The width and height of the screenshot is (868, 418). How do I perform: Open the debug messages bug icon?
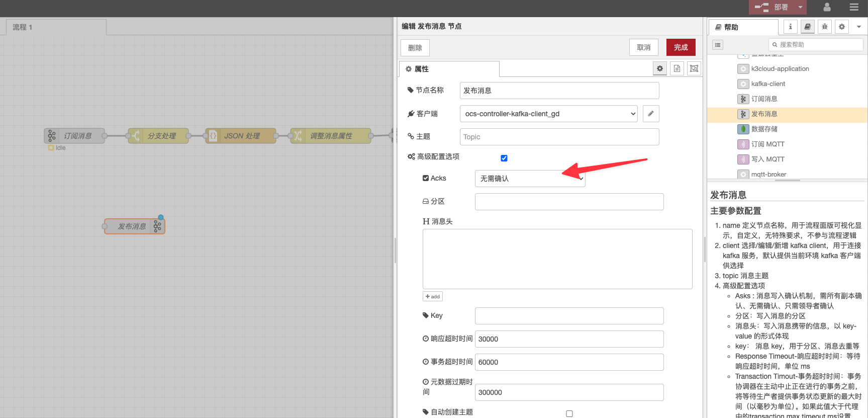[x=825, y=27]
